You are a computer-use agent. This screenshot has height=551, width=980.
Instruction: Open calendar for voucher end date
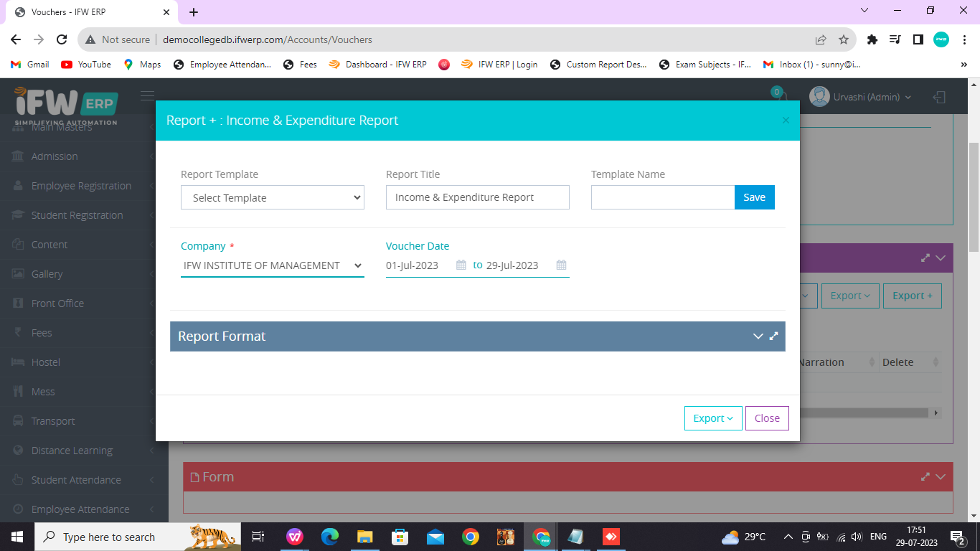562,265
